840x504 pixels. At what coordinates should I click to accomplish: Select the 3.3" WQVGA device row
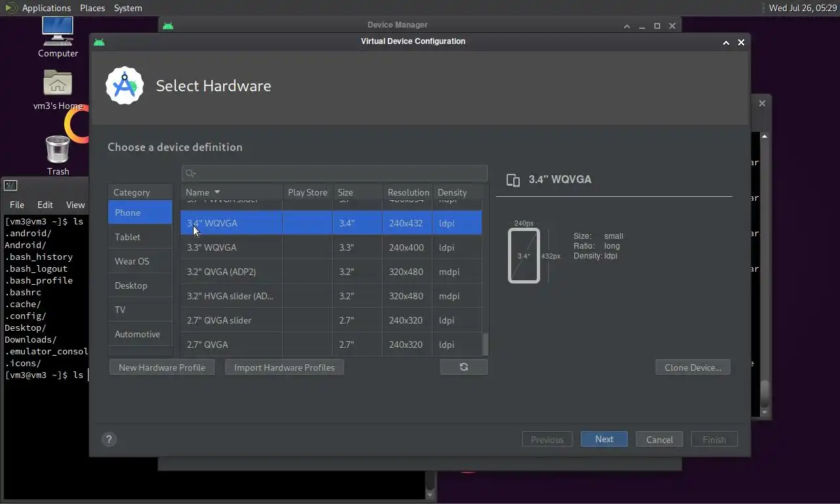(331, 247)
